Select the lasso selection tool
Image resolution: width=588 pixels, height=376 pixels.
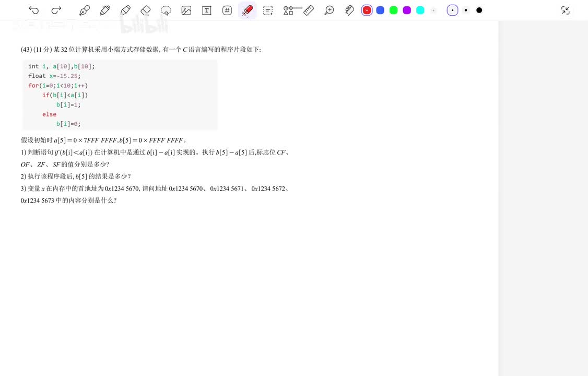pos(166,10)
